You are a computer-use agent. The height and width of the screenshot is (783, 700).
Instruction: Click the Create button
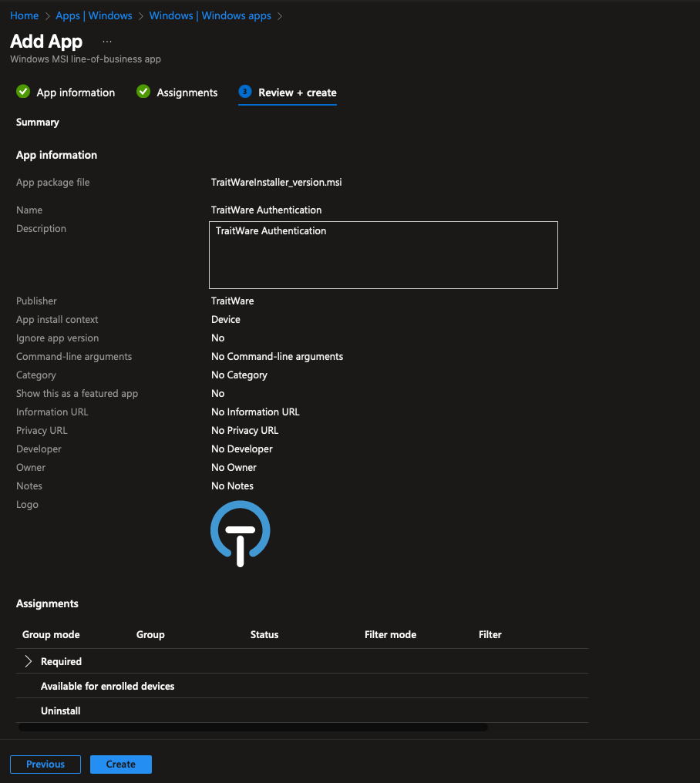pos(121,764)
